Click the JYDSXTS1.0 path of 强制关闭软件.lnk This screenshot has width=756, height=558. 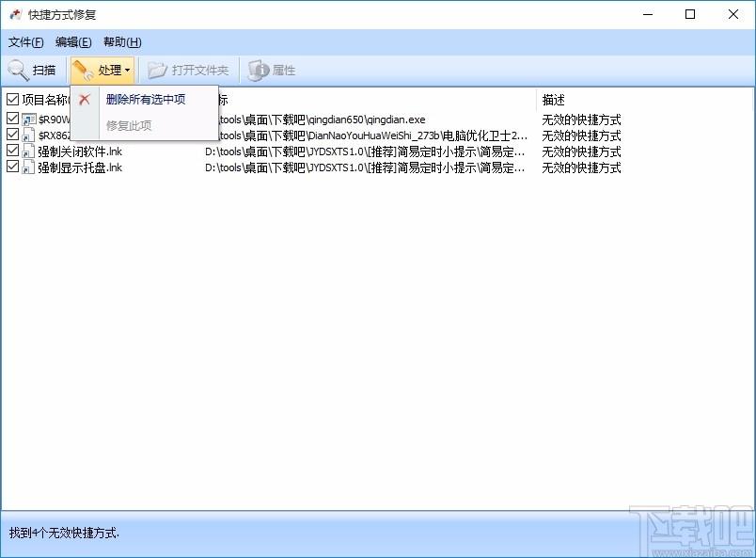[365, 151]
